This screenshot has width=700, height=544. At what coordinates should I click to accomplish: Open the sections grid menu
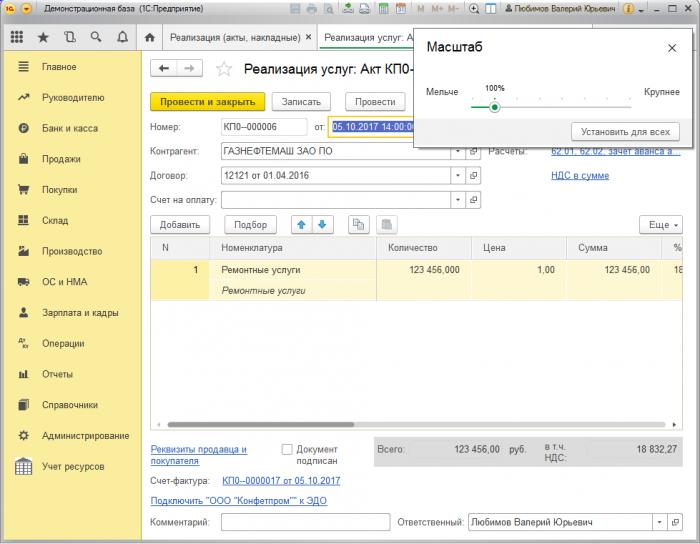click(x=17, y=37)
